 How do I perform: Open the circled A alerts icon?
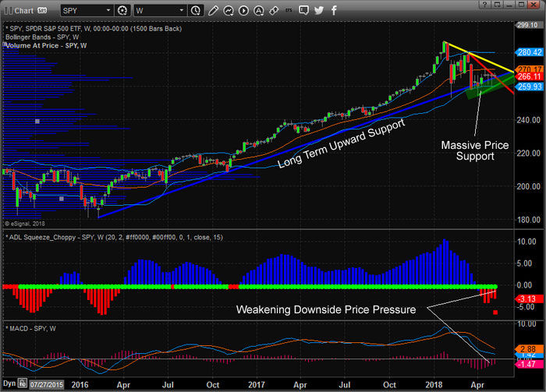pos(258,11)
